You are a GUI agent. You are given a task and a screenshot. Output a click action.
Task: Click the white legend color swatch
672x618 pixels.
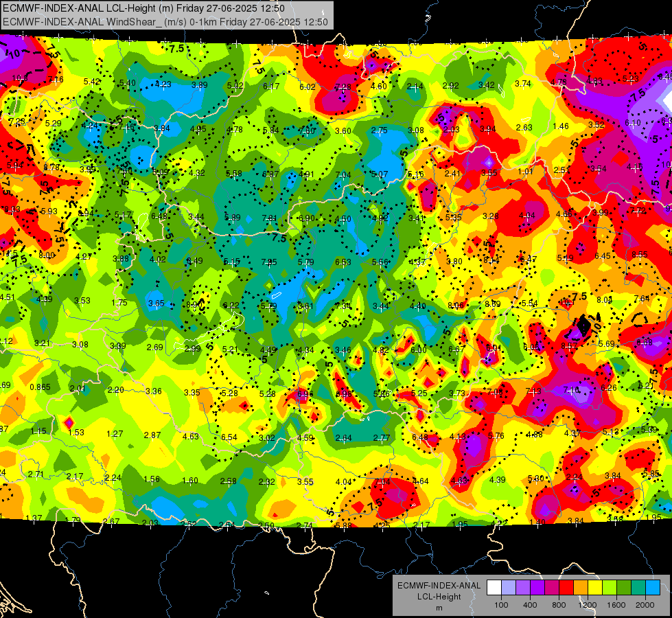point(494,588)
